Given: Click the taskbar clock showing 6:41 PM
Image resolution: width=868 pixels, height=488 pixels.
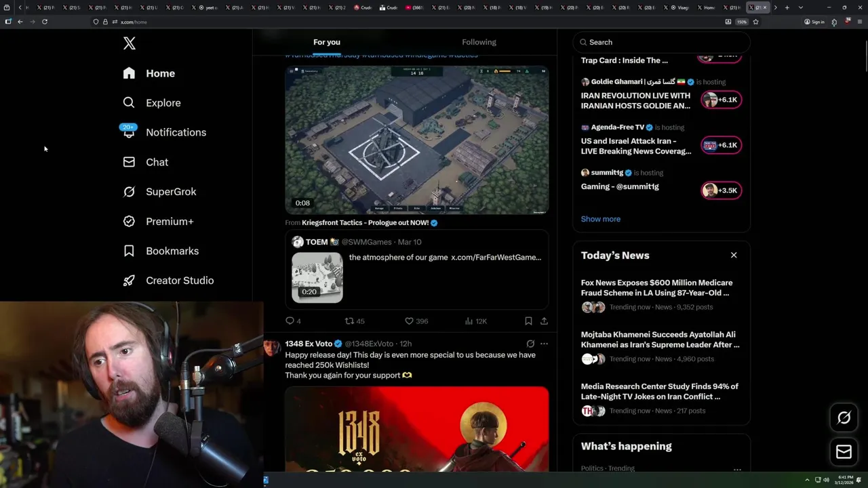Looking at the screenshot, I should [844, 480].
